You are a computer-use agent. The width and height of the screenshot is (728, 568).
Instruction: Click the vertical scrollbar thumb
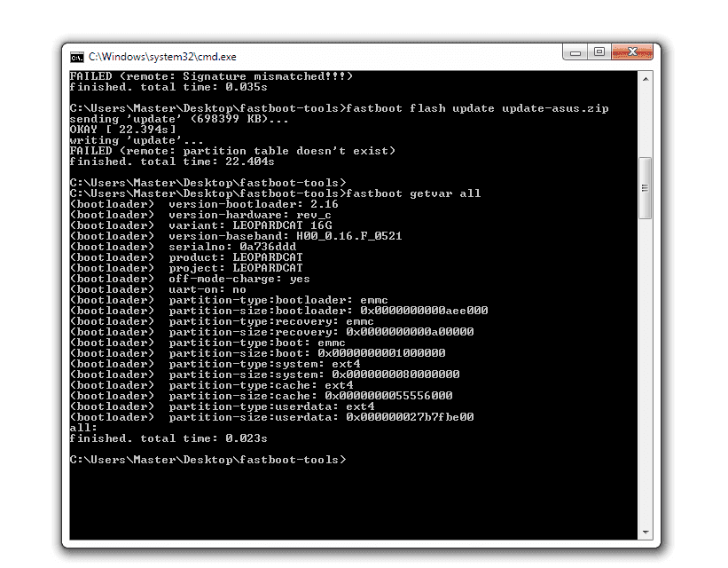(646, 188)
